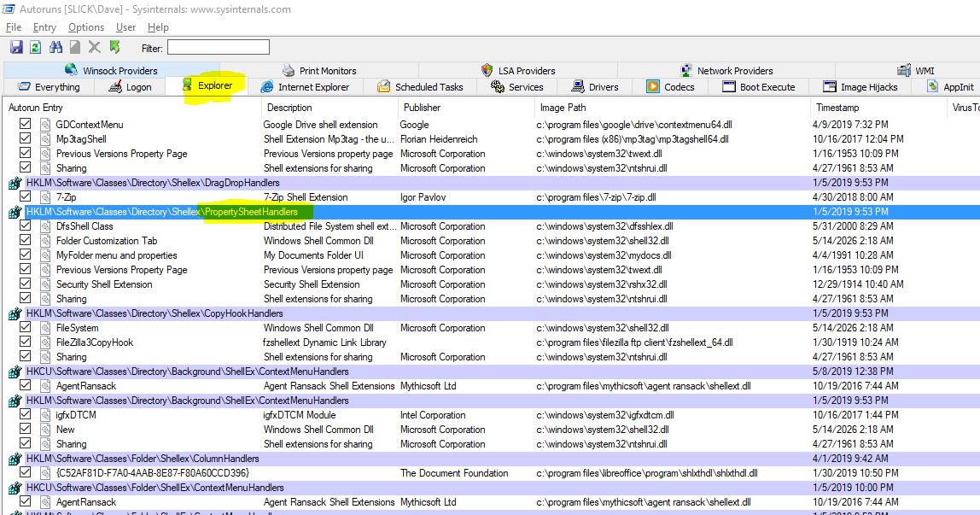The image size is (980, 515).
Task: Open Find using the binoculars icon
Action: tap(55, 47)
